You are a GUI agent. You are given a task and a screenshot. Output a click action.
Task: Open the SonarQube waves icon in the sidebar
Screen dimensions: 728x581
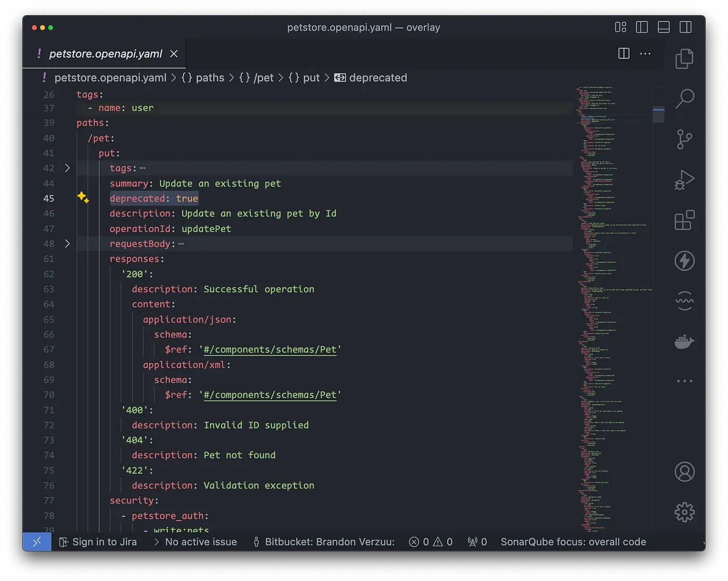(685, 301)
